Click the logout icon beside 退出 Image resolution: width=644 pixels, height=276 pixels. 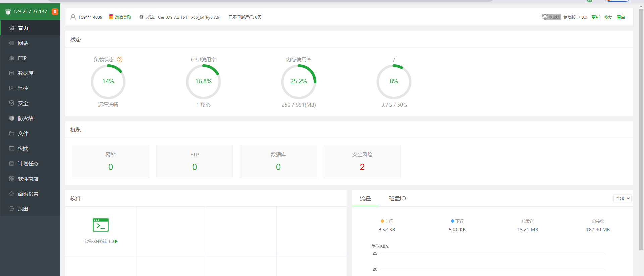(x=12, y=209)
